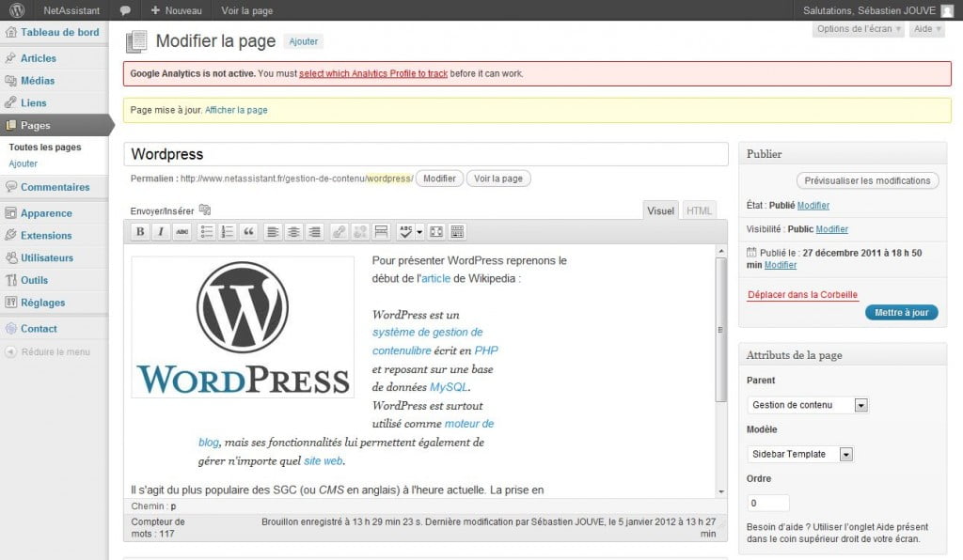This screenshot has width=963, height=560.
Task: Click the Ajouter button beside title
Action: (x=304, y=41)
